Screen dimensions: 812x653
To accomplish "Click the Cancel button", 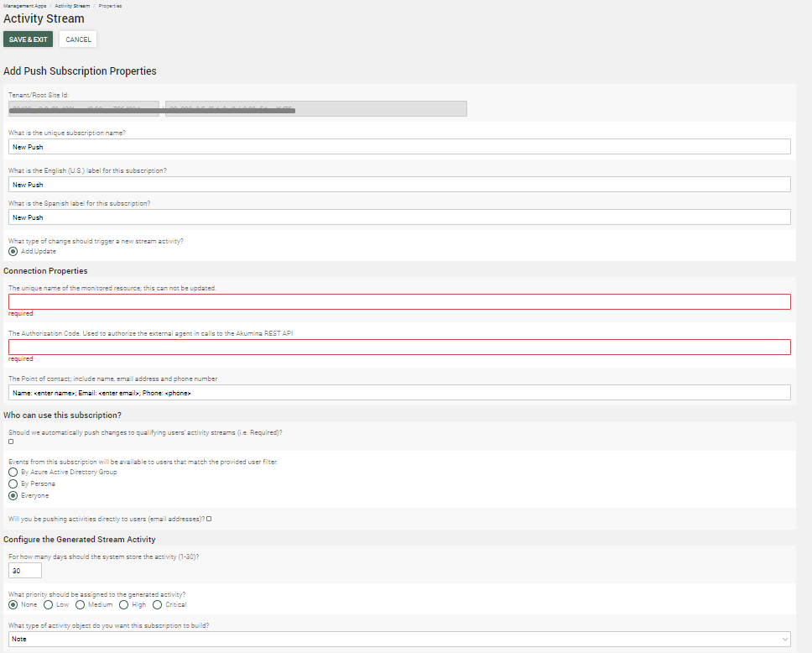I will pyautogui.click(x=78, y=39).
